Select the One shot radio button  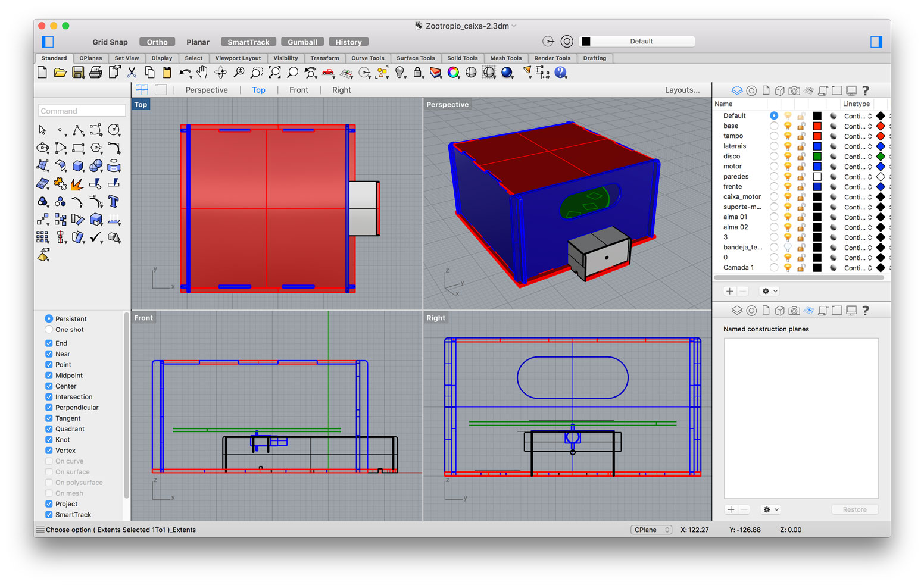pyautogui.click(x=49, y=330)
